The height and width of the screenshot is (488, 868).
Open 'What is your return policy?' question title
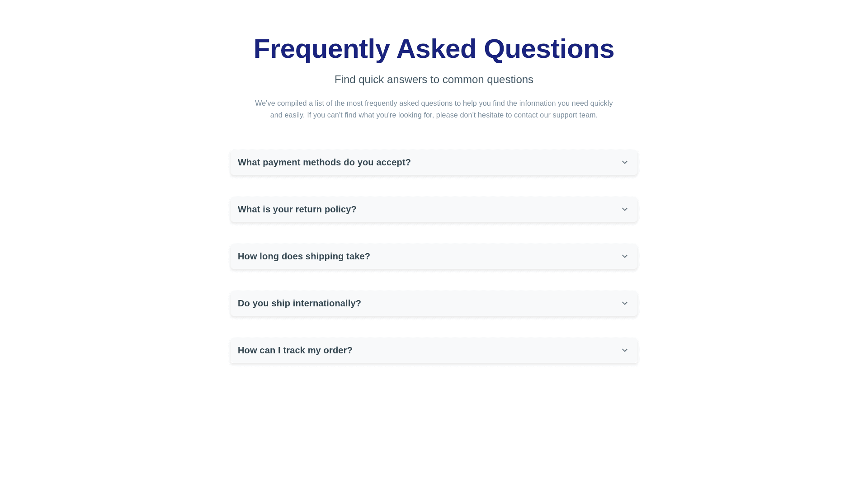[x=297, y=209]
